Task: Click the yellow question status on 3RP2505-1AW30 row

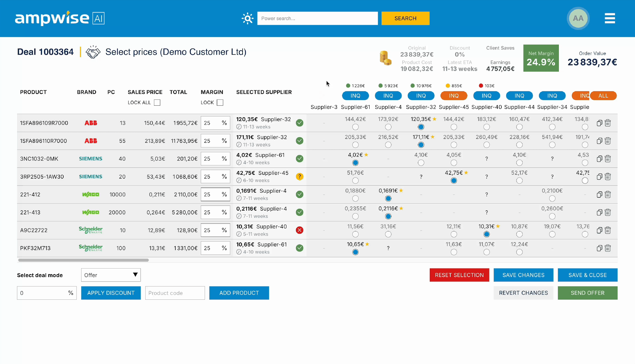Action: pos(299,176)
